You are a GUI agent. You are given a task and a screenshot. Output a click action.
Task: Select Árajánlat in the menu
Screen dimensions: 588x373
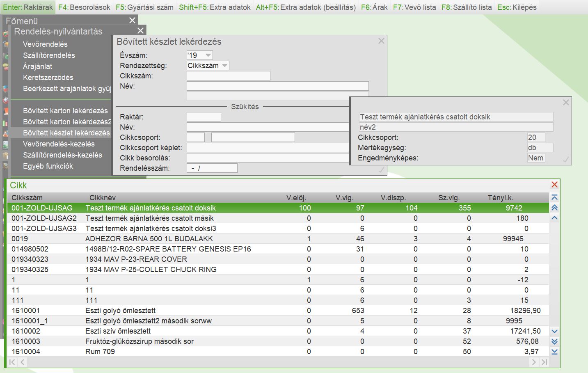tap(37, 66)
